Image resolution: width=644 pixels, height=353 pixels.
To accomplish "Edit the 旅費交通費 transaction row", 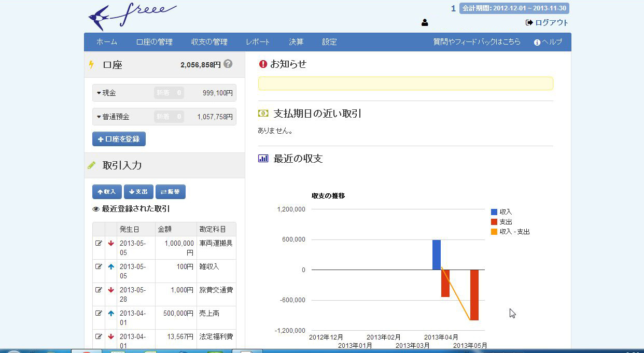I will coord(99,290).
